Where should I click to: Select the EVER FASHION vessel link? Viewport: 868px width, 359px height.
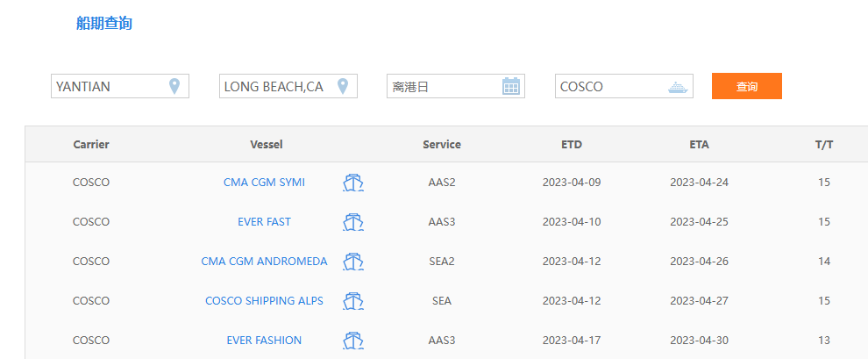pyautogui.click(x=264, y=341)
